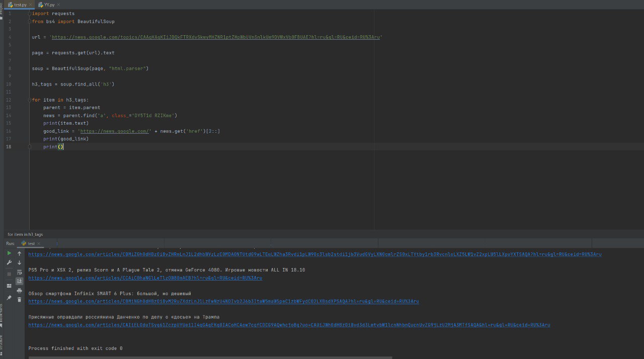Image resolution: width=644 pixels, height=359 pixels.
Task: Open the Project tool window stripe
Action: pyautogui.click(x=2, y=12)
